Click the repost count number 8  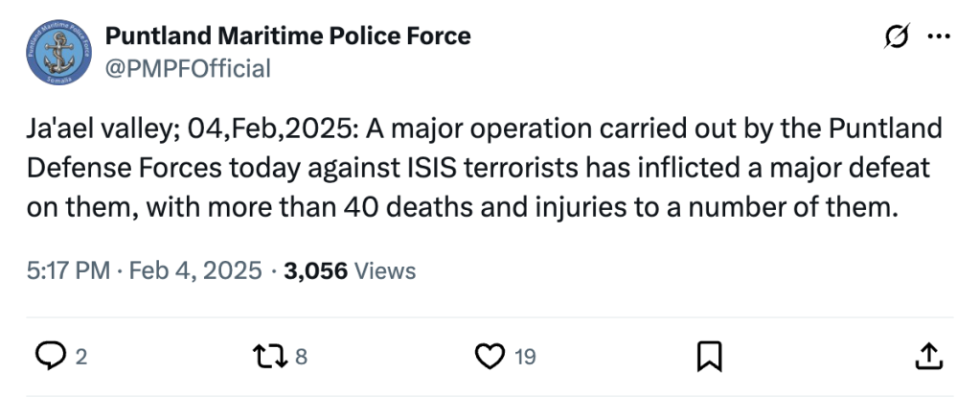click(301, 358)
